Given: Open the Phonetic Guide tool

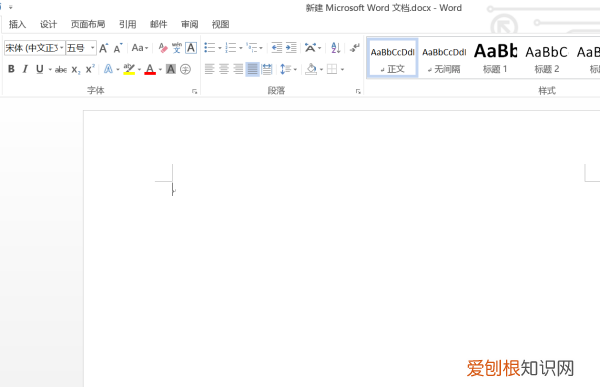Looking at the screenshot, I should pos(176,48).
